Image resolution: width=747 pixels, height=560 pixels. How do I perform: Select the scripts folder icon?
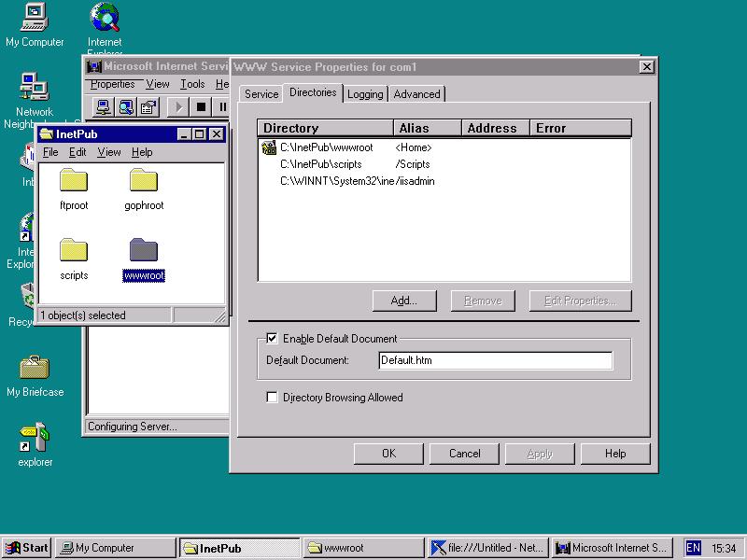coord(74,250)
